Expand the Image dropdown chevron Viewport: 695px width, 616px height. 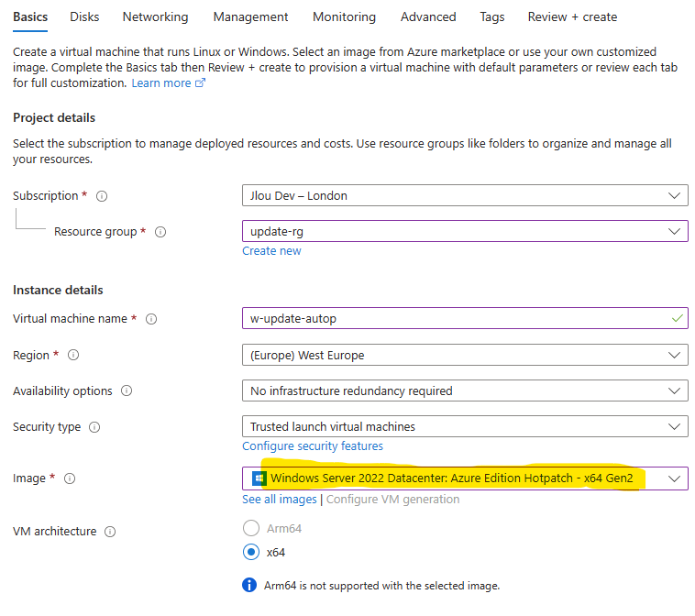coord(674,478)
